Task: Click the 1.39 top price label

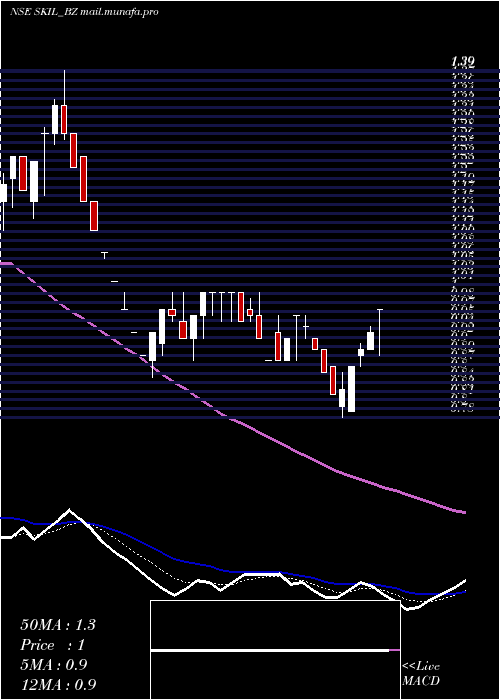Action: click(462, 62)
